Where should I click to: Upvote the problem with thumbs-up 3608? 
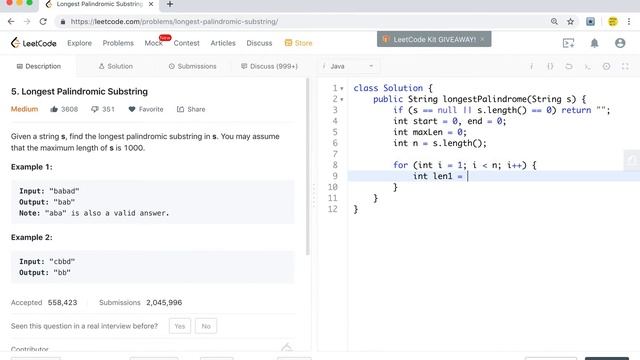[x=64, y=109]
